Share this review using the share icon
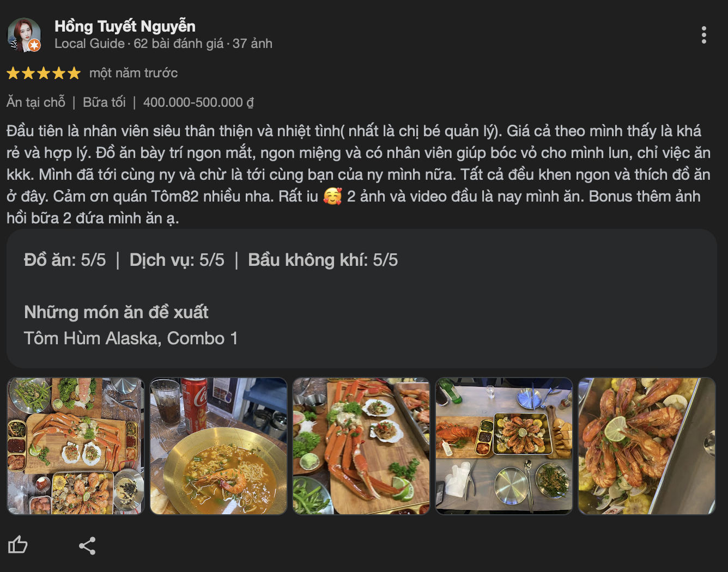Viewport: 728px width, 572px height. [x=87, y=545]
